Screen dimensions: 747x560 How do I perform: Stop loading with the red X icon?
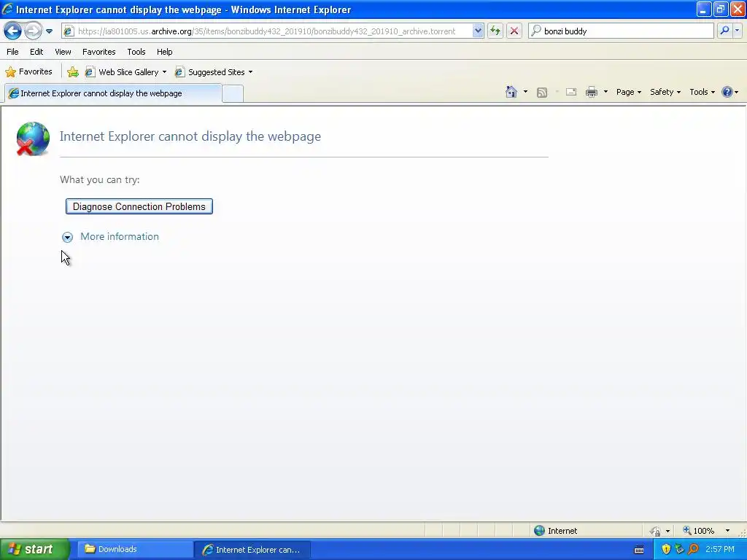coord(514,31)
